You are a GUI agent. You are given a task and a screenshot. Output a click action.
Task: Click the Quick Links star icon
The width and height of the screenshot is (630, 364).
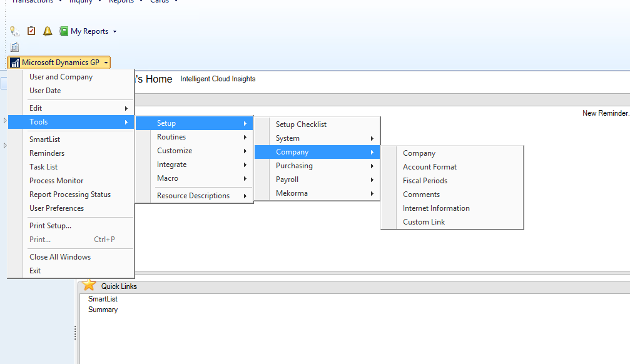(89, 285)
